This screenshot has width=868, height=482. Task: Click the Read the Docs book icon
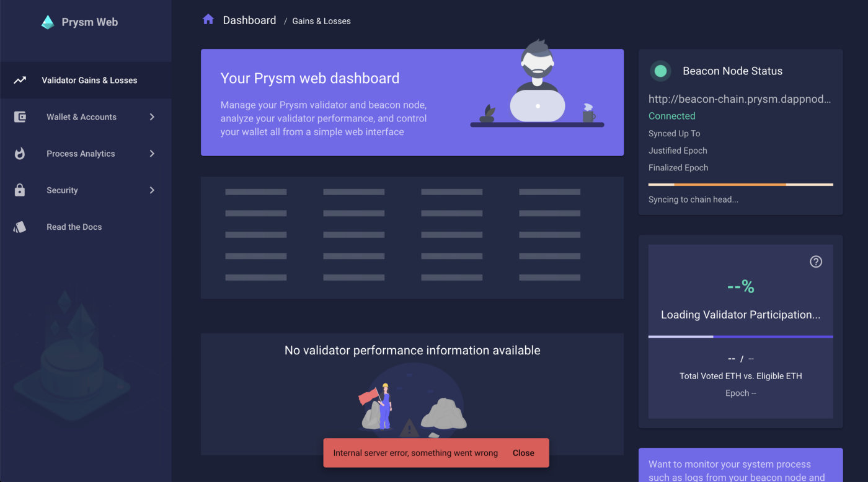(20, 227)
